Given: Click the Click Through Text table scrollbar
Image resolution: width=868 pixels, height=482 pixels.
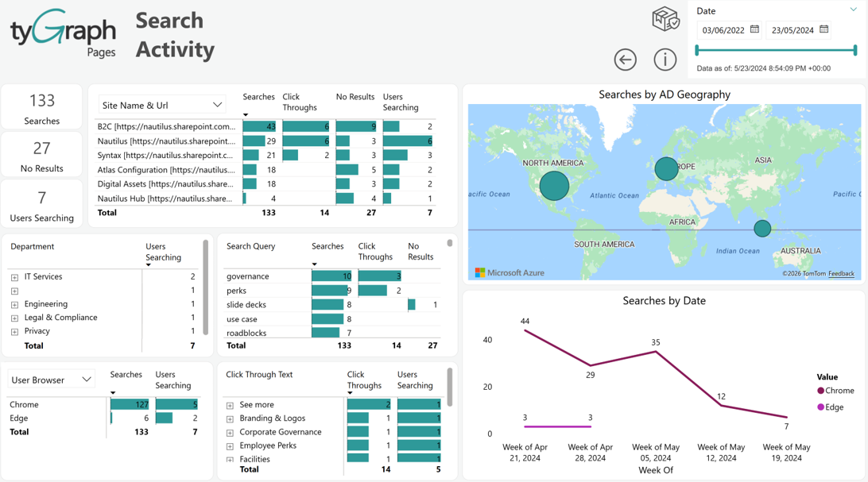Looking at the screenshot, I should pos(450,387).
